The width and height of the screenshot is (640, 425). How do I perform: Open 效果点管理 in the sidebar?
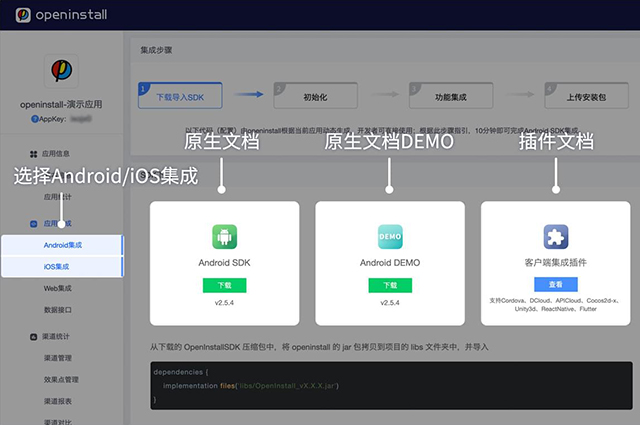pos(61,380)
